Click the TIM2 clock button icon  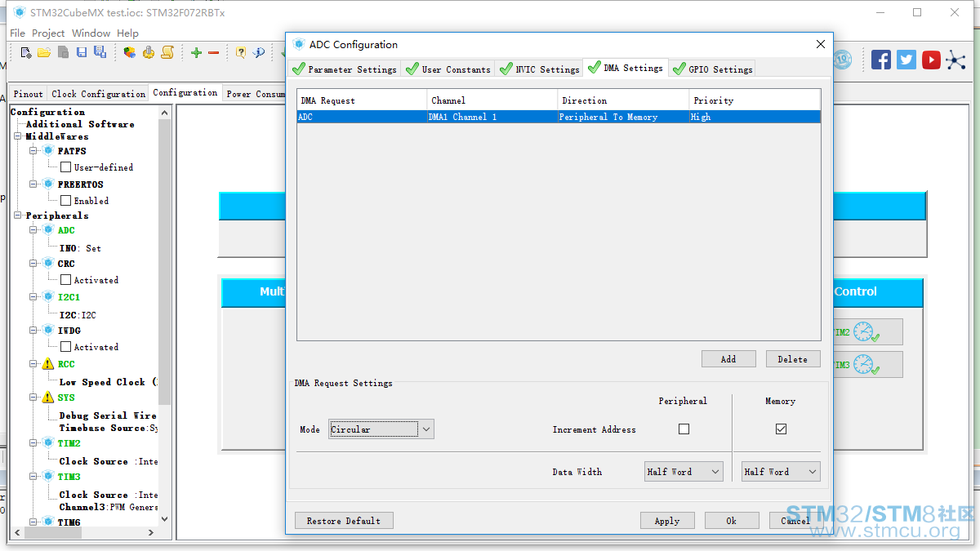click(866, 331)
